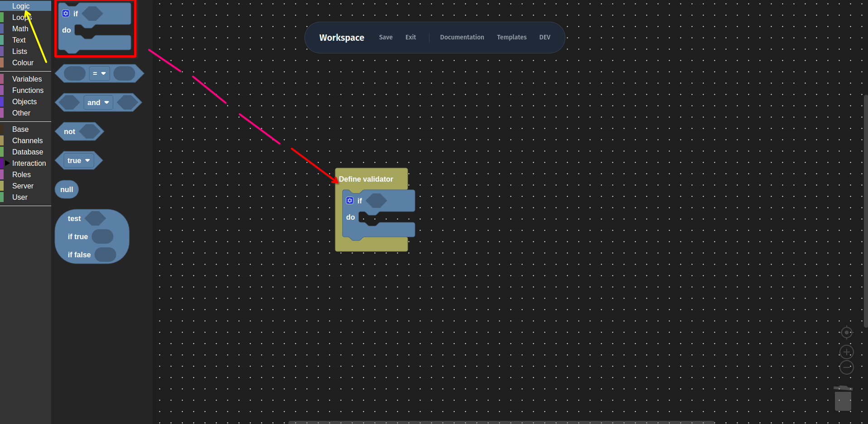
Task: Open the equals operator dropdown
Action: pos(99,73)
